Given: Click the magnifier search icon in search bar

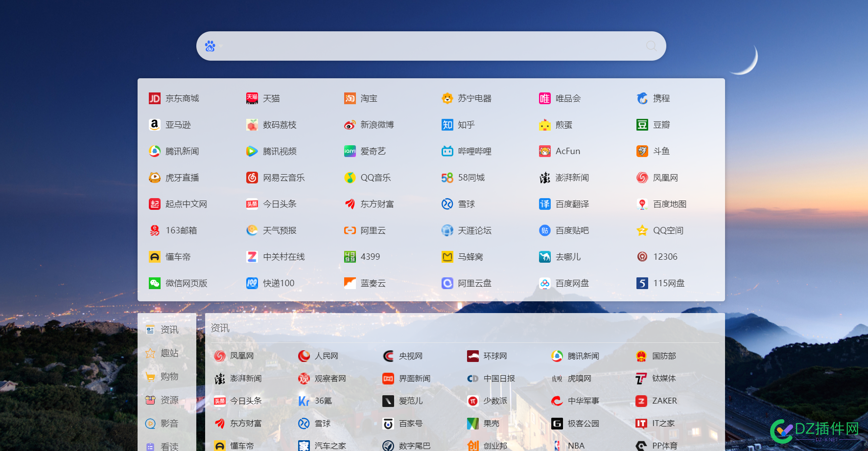Looking at the screenshot, I should click(x=651, y=46).
